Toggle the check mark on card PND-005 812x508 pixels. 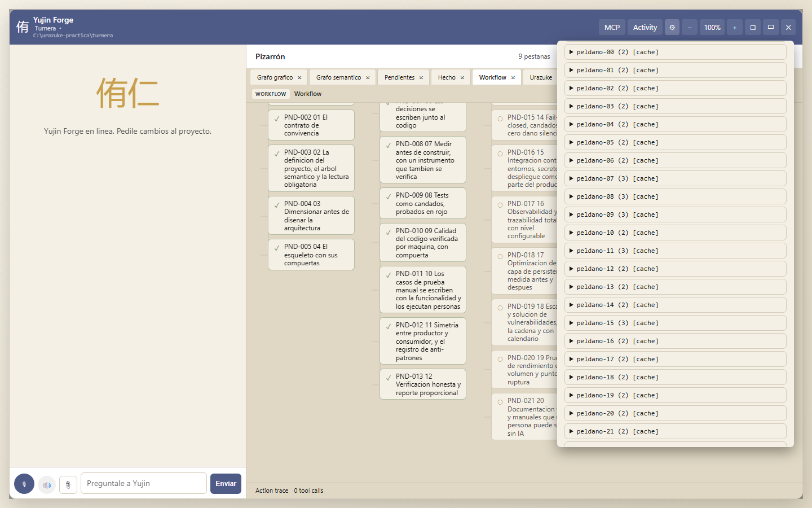tap(276, 248)
